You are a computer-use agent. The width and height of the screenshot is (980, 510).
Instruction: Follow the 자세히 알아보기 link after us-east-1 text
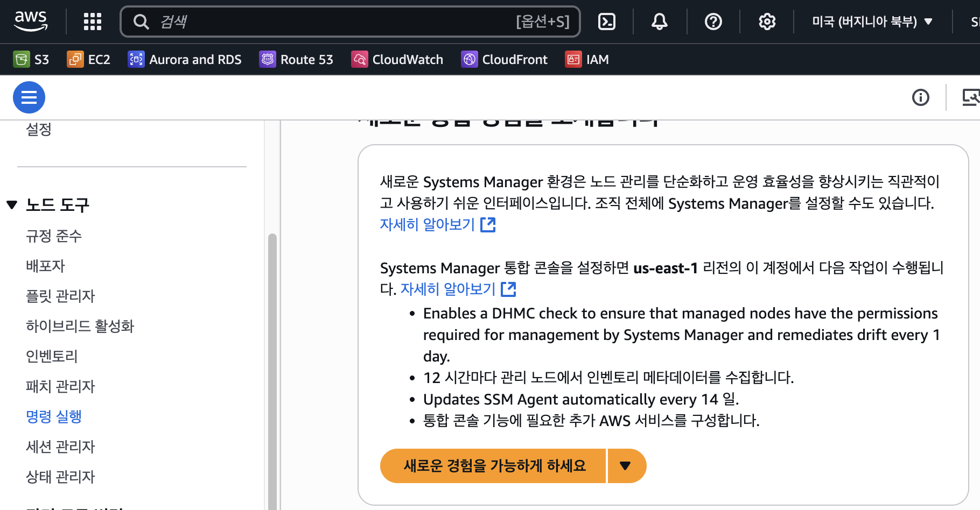(458, 289)
